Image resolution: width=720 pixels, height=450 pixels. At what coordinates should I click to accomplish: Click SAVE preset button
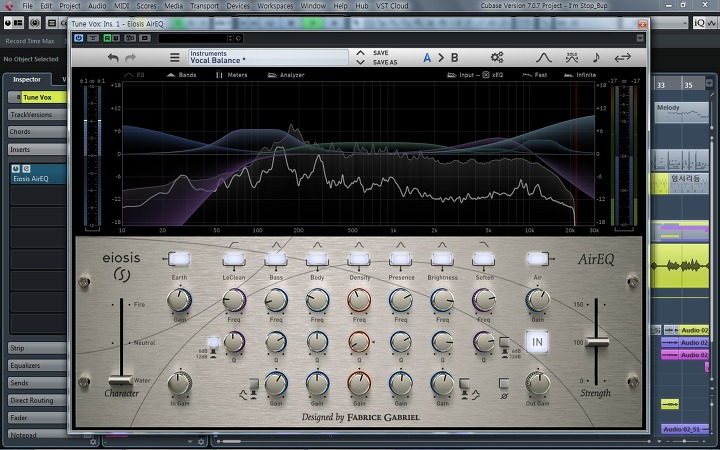(381, 53)
